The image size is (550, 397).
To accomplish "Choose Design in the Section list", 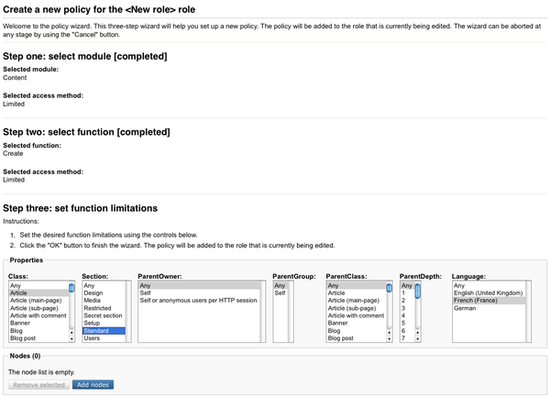I will point(104,293).
